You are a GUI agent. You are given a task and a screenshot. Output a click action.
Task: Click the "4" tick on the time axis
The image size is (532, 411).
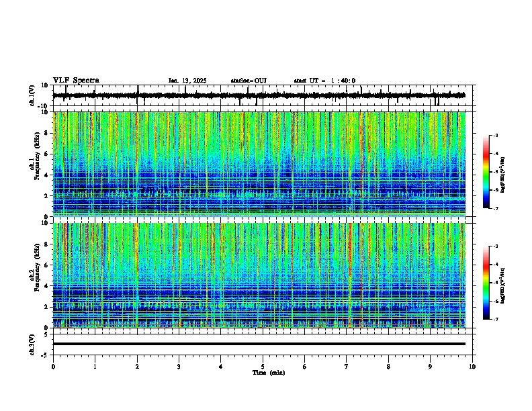[221, 367]
